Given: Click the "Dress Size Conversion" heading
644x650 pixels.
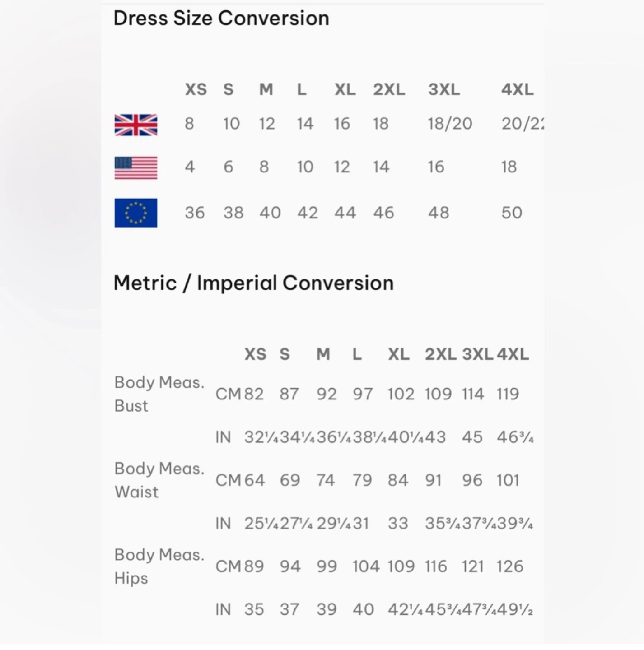Looking at the screenshot, I should (221, 19).
